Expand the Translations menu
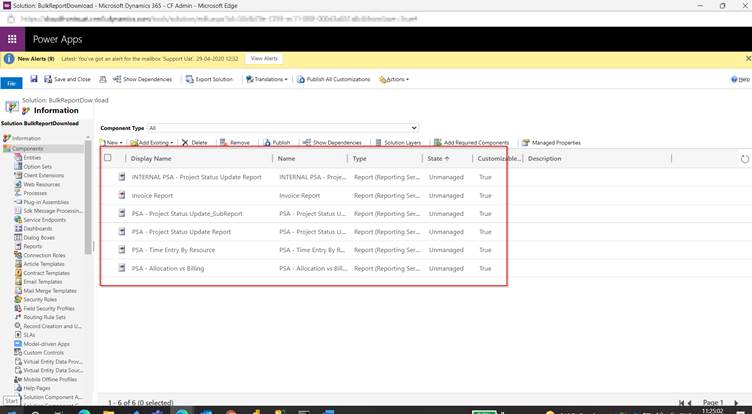Image resolution: width=752 pixels, height=414 pixels. (x=266, y=79)
